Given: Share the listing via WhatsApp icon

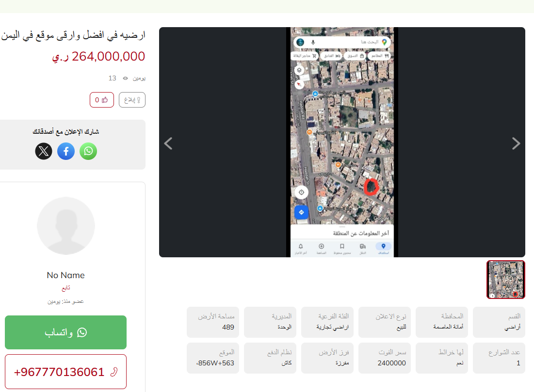Looking at the screenshot, I should click(88, 151).
